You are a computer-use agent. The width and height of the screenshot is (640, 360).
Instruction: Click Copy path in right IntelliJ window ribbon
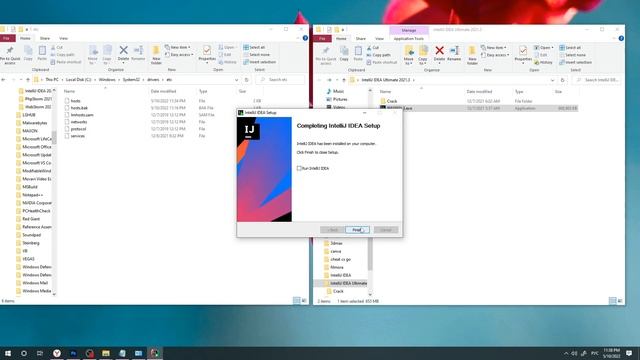coord(378,55)
